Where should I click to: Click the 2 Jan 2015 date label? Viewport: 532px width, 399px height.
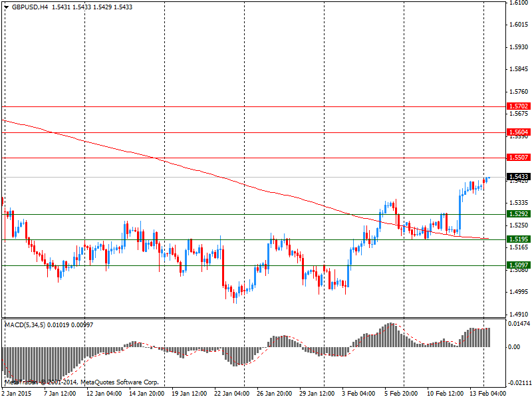point(17,394)
